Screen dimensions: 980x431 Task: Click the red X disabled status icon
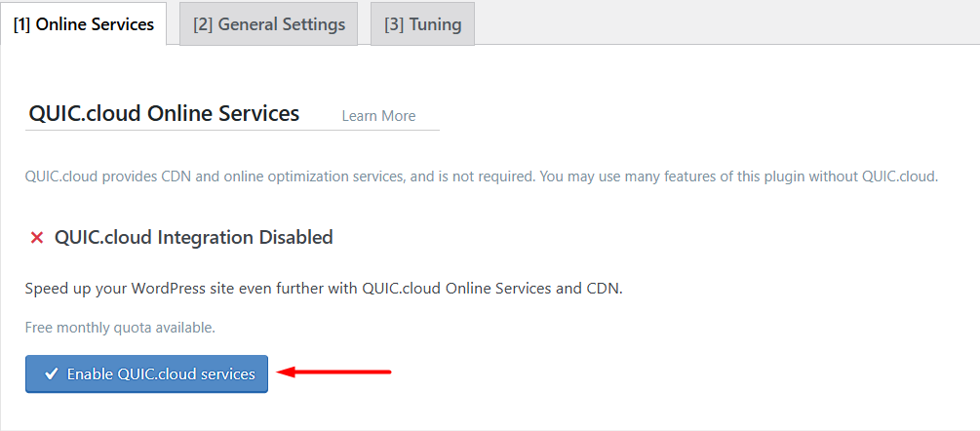pyautogui.click(x=37, y=238)
